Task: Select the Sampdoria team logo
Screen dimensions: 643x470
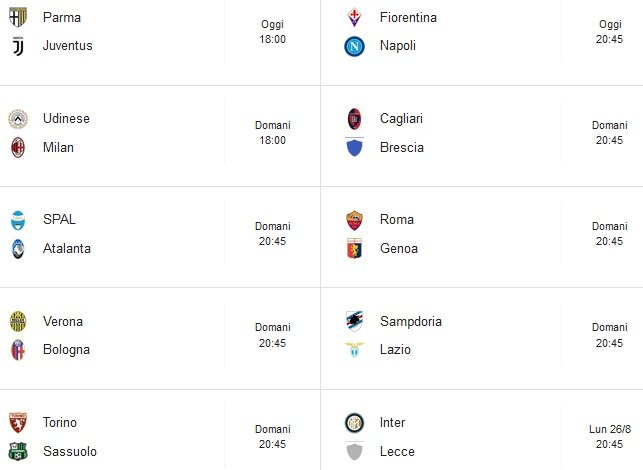Action: pos(355,321)
